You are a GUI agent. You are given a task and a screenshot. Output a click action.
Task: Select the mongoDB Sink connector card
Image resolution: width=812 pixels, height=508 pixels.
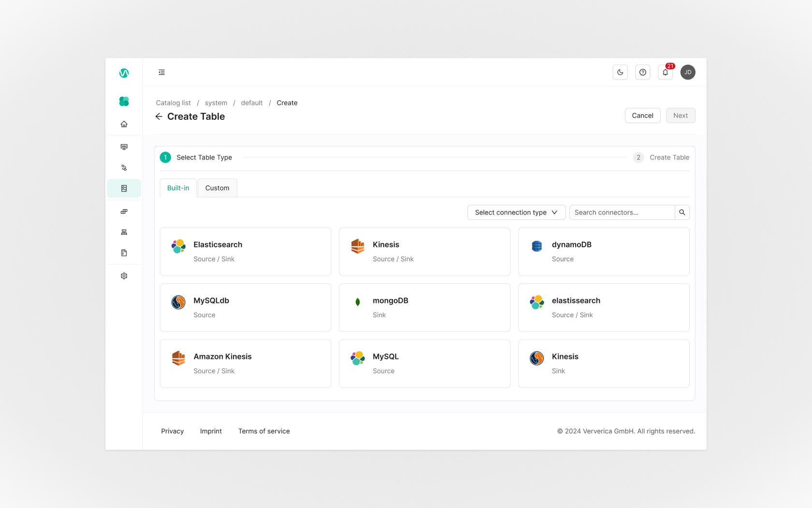point(424,308)
